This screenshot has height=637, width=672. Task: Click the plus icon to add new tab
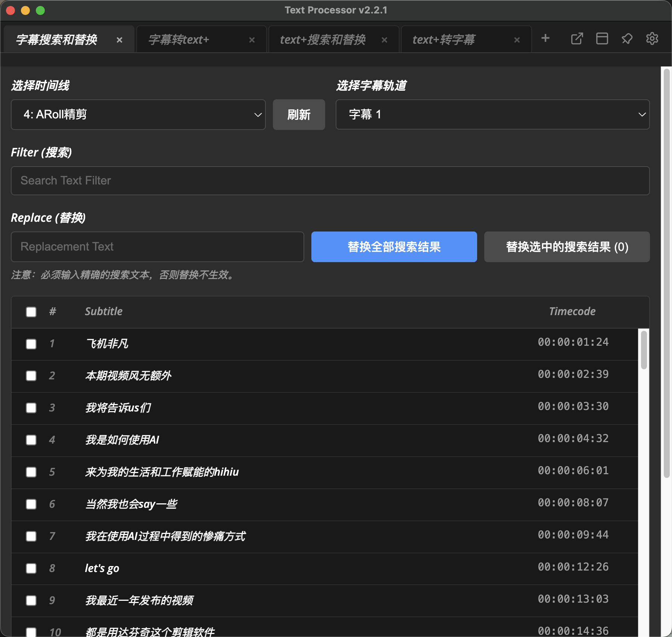(545, 38)
